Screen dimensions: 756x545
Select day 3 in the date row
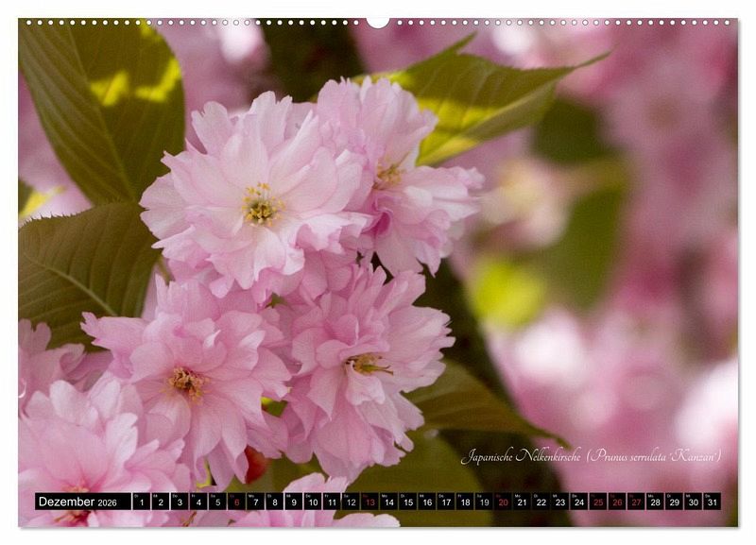click(x=179, y=502)
